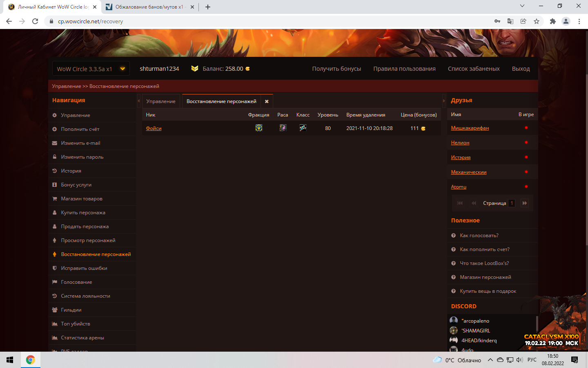The height and width of the screenshot is (368, 588).
Task: Go to next page of friends list
Action: 524,203
